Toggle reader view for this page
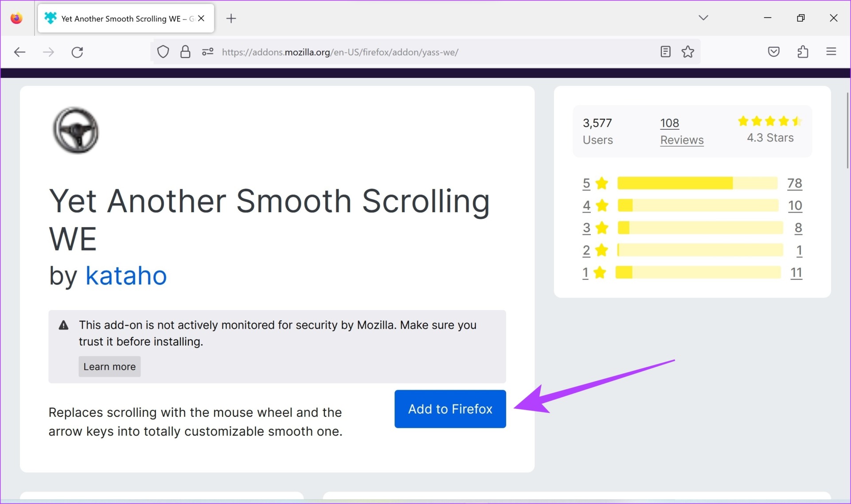The width and height of the screenshot is (851, 504). [x=665, y=52]
